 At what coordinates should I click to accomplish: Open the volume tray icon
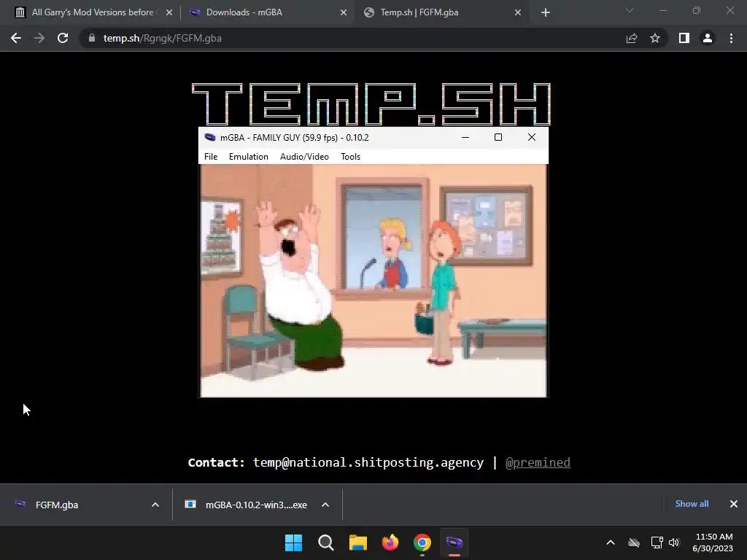[674, 542]
